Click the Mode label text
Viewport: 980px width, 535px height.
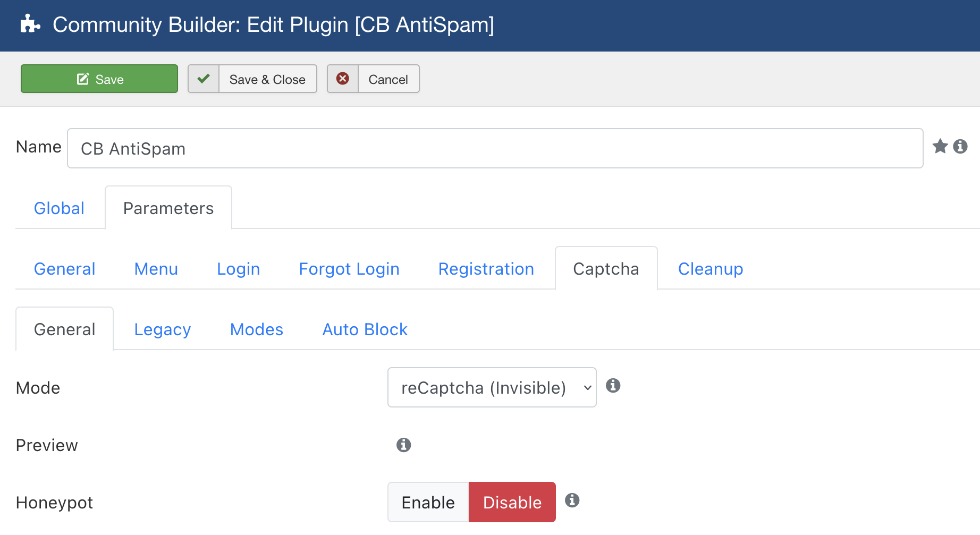coord(38,388)
